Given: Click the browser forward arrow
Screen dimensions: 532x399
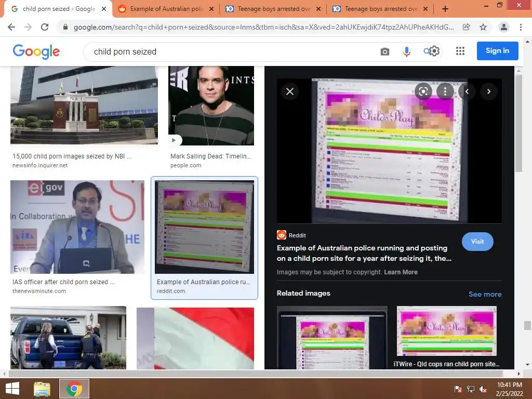Looking at the screenshot, I should pyautogui.click(x=28, y=27).
